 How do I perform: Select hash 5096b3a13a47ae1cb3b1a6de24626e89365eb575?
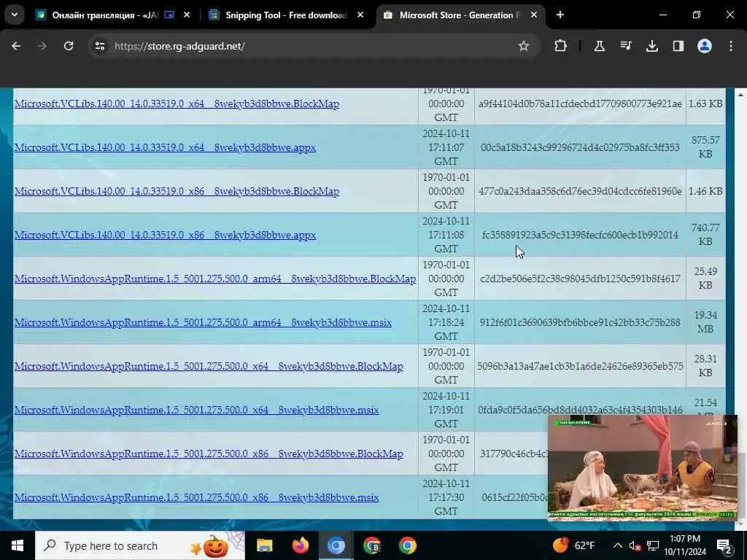click(580, 367)
